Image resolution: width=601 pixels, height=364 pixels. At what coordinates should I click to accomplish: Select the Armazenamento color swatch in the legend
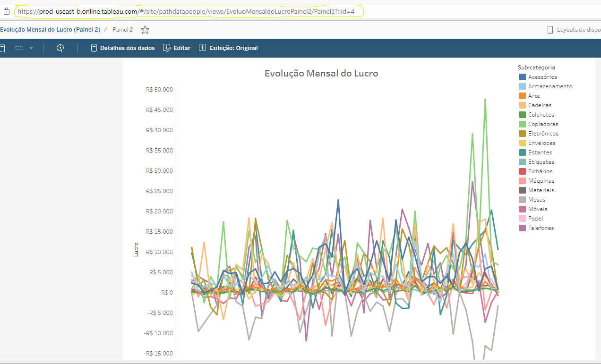523,86
